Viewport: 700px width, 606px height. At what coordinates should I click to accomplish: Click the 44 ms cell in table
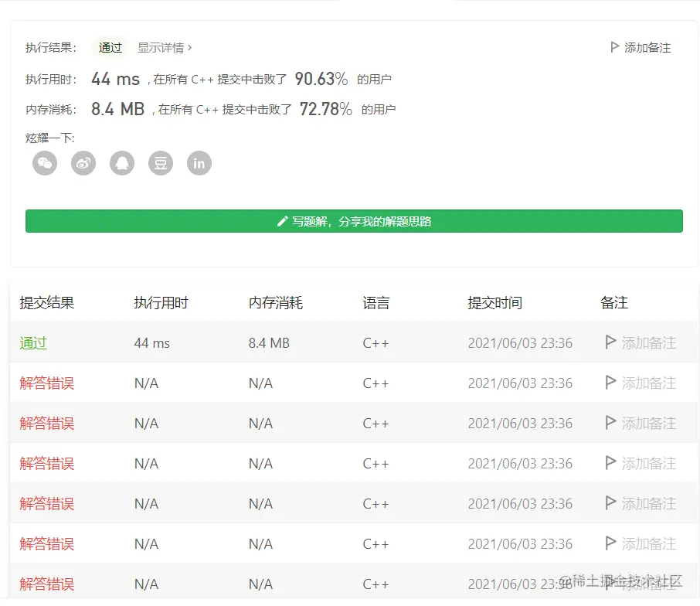(151, 343)
